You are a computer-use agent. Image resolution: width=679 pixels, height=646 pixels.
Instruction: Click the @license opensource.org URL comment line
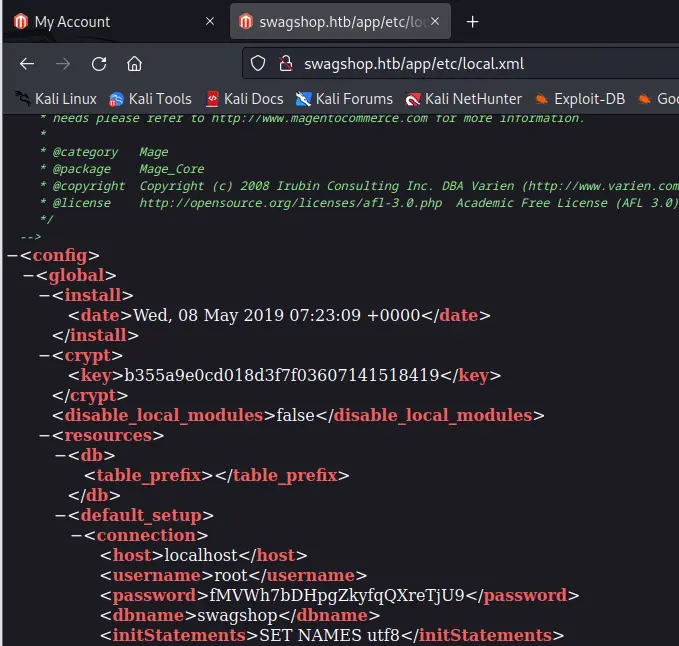pyautogui.click(x=359, y=203)
